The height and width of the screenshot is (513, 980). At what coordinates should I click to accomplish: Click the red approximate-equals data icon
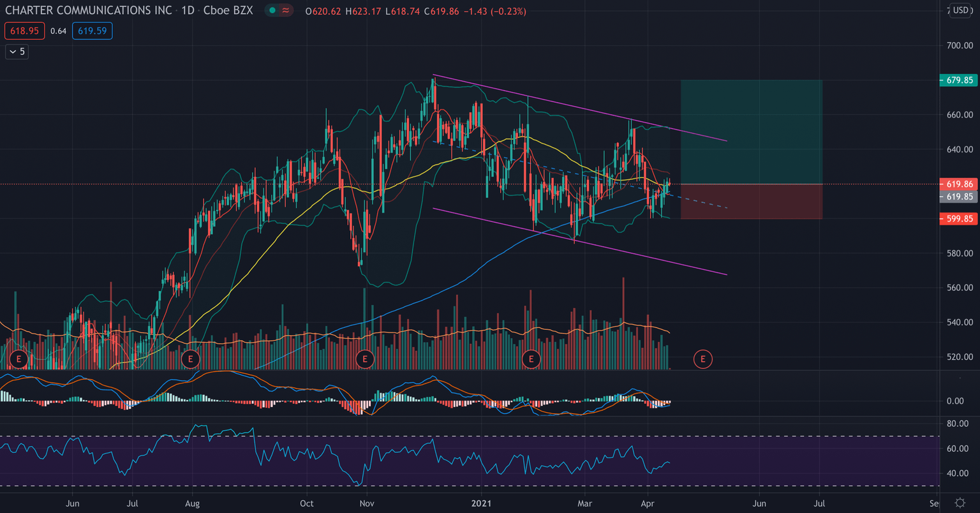286,11
